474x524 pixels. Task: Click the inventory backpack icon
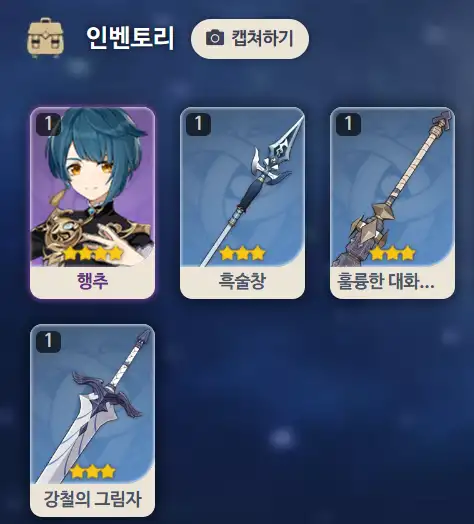(45, 38)
